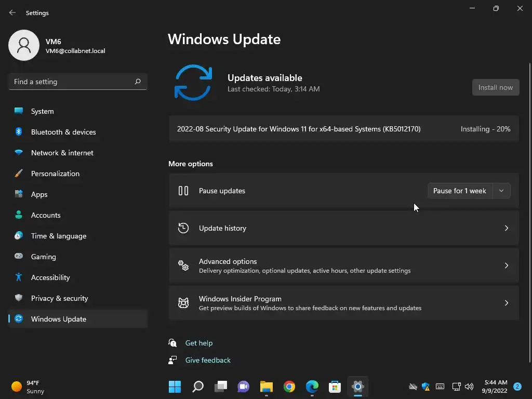This screenshot has width=532, height=399.
Task: Click the large blue update sync icon
Action: (x=193, y=83)
